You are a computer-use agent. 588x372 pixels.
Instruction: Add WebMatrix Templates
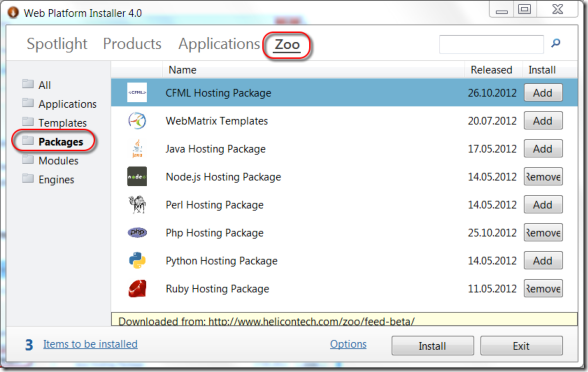point(543,121)
